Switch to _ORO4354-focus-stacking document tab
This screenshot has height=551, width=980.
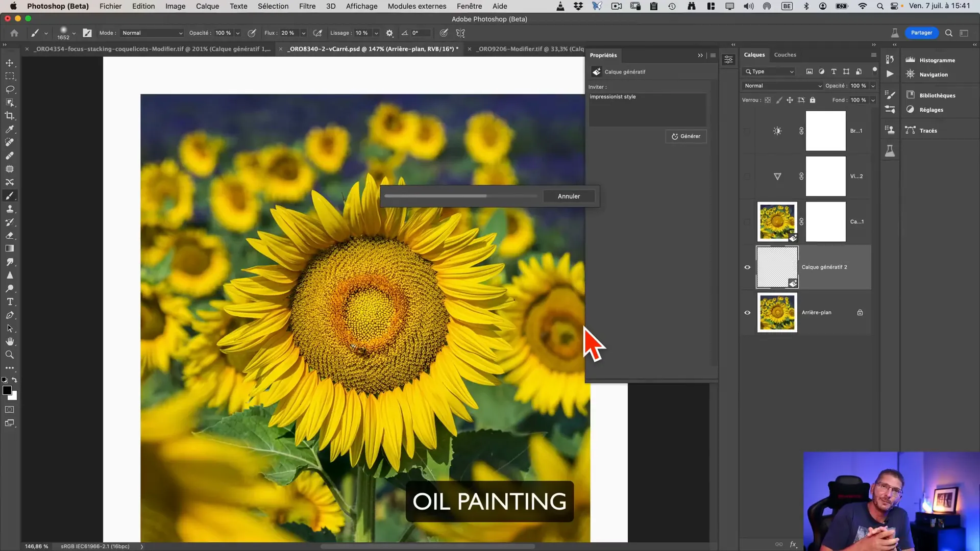pos(153,49)
